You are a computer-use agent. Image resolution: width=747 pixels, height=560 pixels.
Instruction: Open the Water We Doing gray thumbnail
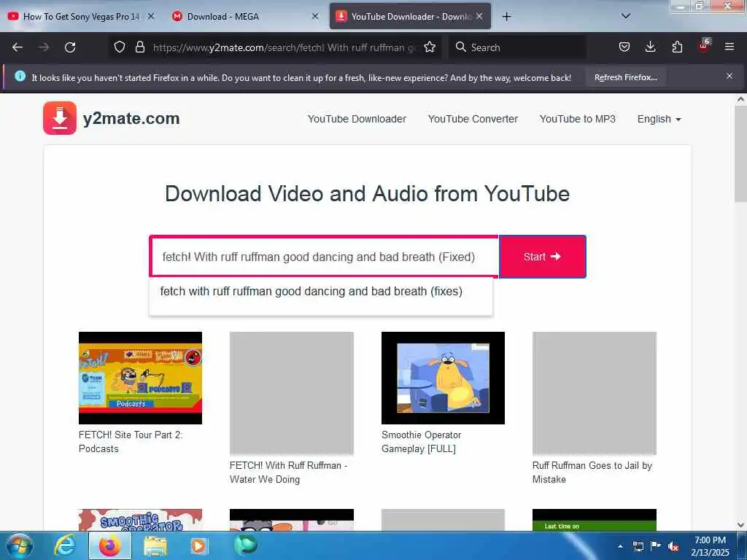pos(292,393)
